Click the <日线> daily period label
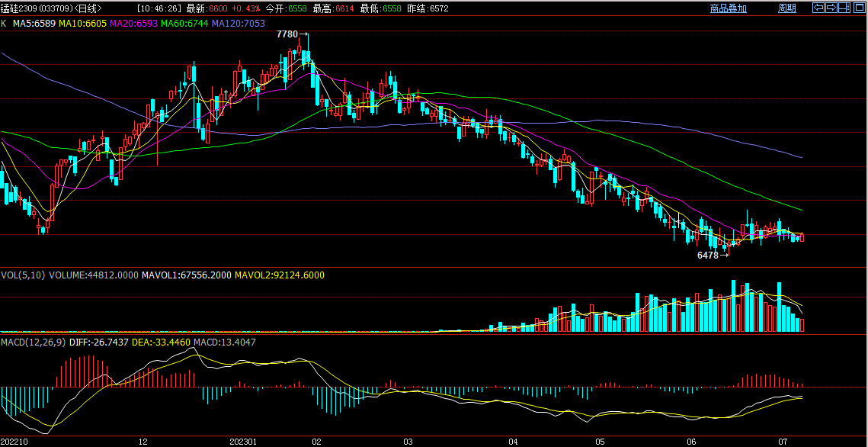 [88, 8]
